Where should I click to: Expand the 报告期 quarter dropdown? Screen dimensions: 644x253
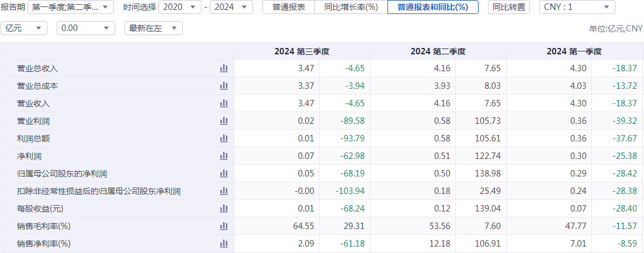pyautogui.click(x=71, y=7)
